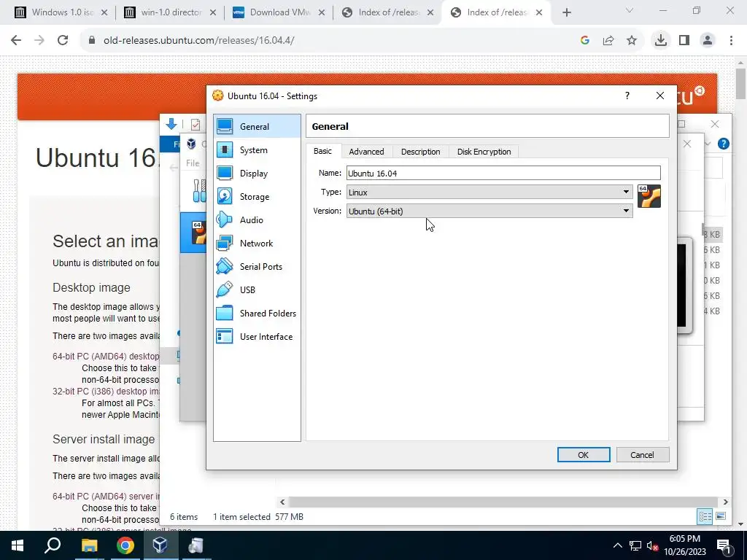Open the Network settings category
The height and width of the screenshot is (560, 747).
point(258,244)
